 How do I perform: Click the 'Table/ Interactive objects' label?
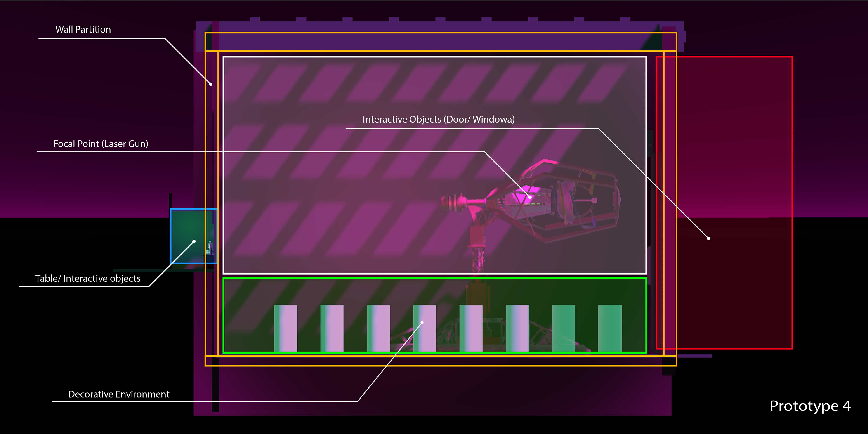click(x=88, y=278)
